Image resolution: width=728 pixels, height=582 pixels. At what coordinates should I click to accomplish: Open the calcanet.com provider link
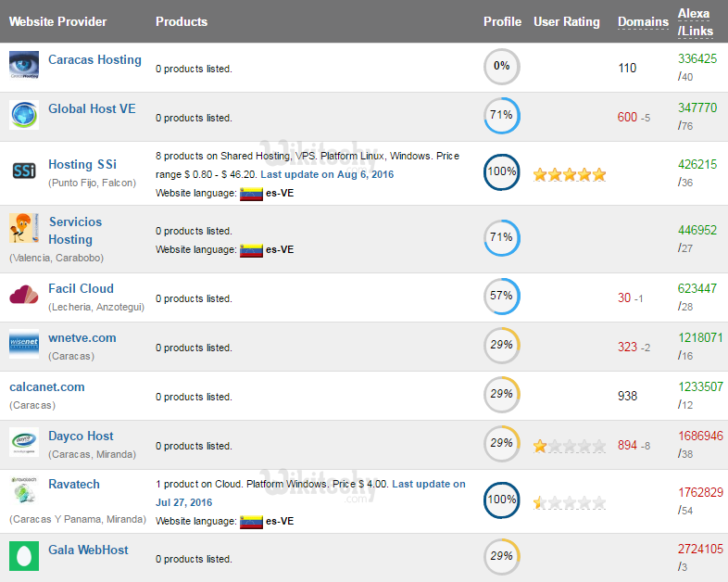coord(47,386)
